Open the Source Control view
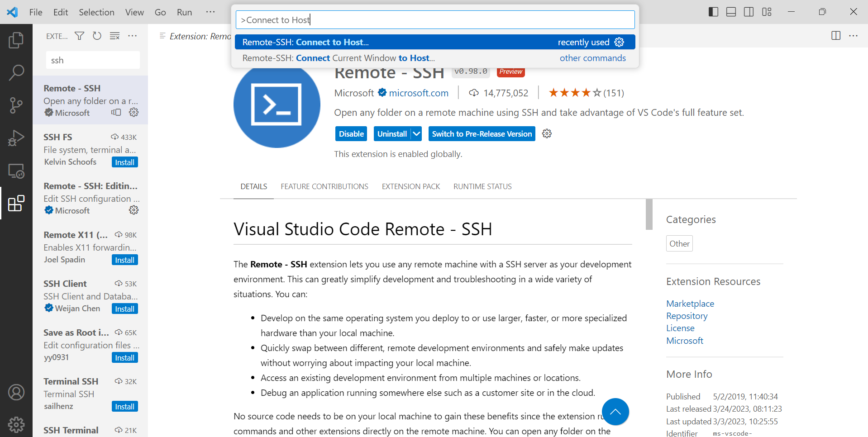This screenshot has width=868, height=437. (16, 105)
